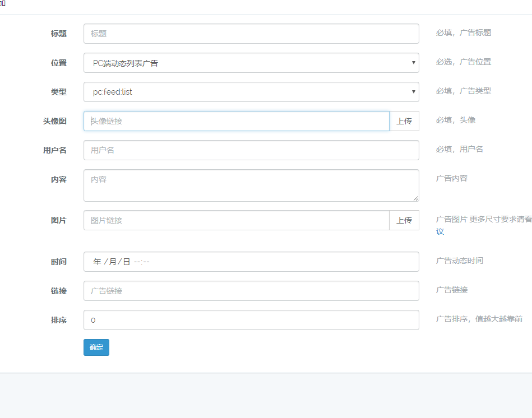Click the 位置 dropdown arrow
The width and height of the screenshot is (532, 418).
(413, 63)
